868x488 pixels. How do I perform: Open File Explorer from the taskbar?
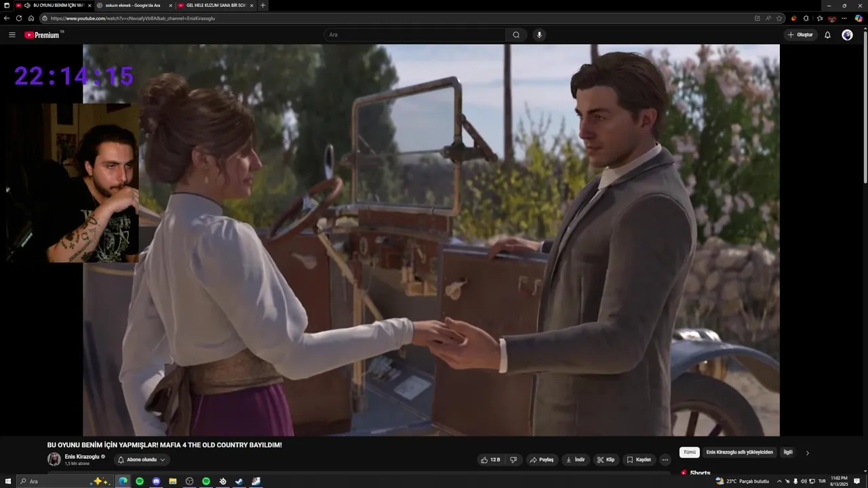(x=173, y=481)
